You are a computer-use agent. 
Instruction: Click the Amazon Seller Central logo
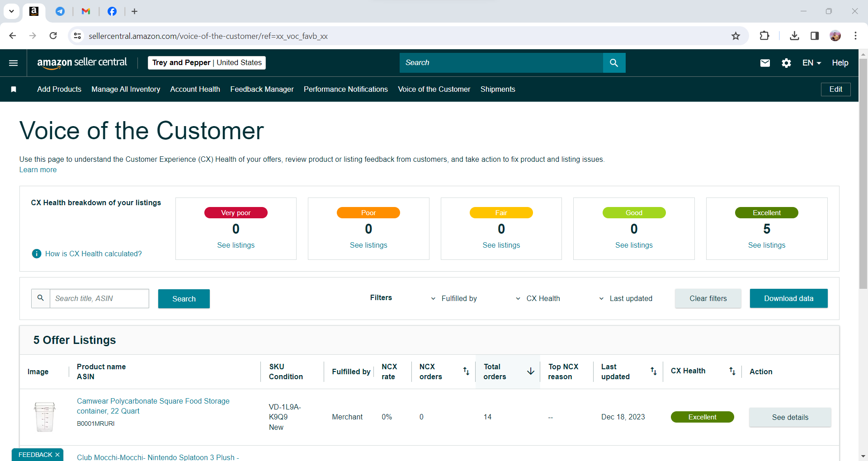[82, 63]
